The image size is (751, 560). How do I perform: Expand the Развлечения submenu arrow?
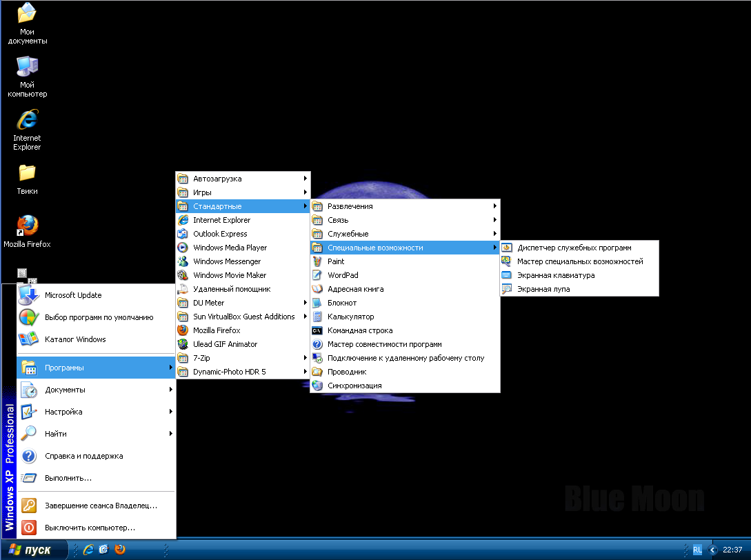[494, 206]
